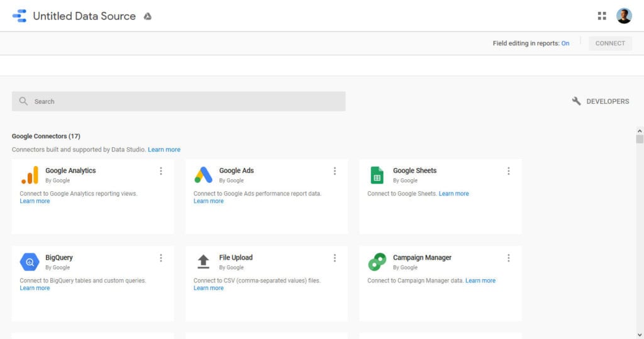Click the scrollbar up arrow

click(x=639, y=131)
